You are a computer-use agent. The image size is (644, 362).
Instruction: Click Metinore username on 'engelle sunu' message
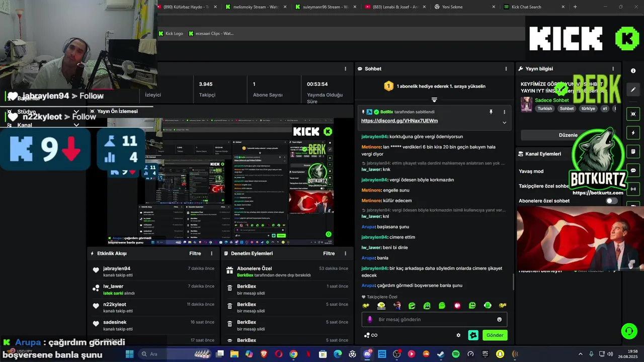point(372,190)
